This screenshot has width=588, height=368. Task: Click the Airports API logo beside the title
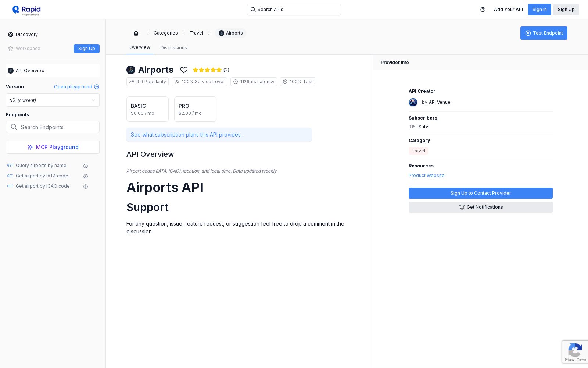coord(131,70)
